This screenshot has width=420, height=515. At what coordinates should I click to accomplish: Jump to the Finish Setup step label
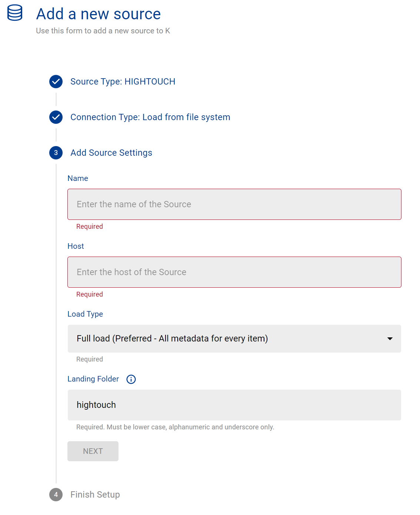point(95,495)
